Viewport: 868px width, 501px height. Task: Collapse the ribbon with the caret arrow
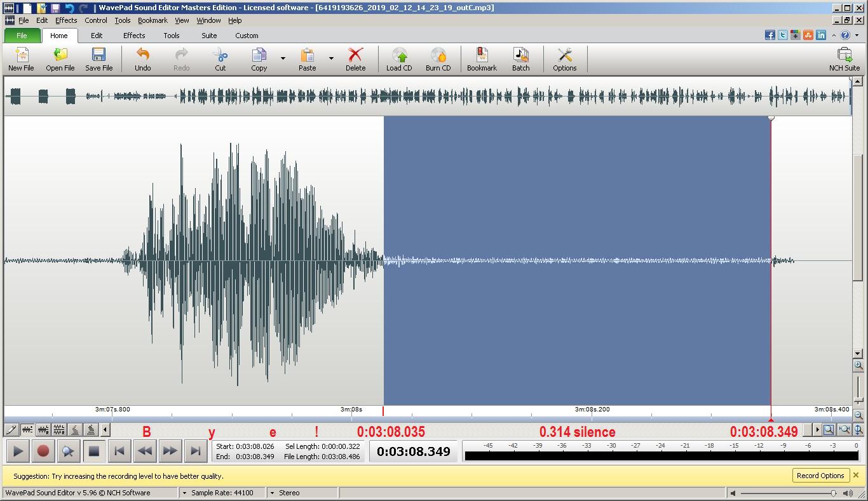(834, 36)
